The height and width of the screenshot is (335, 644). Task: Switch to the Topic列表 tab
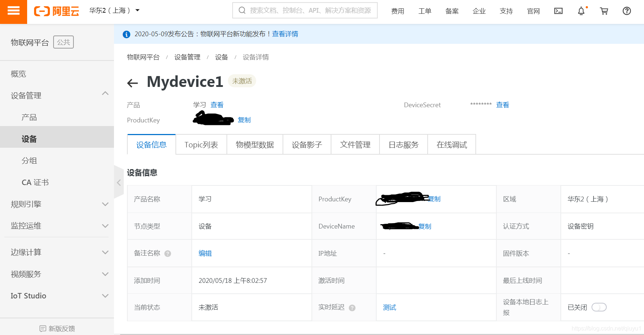point(201,145)
